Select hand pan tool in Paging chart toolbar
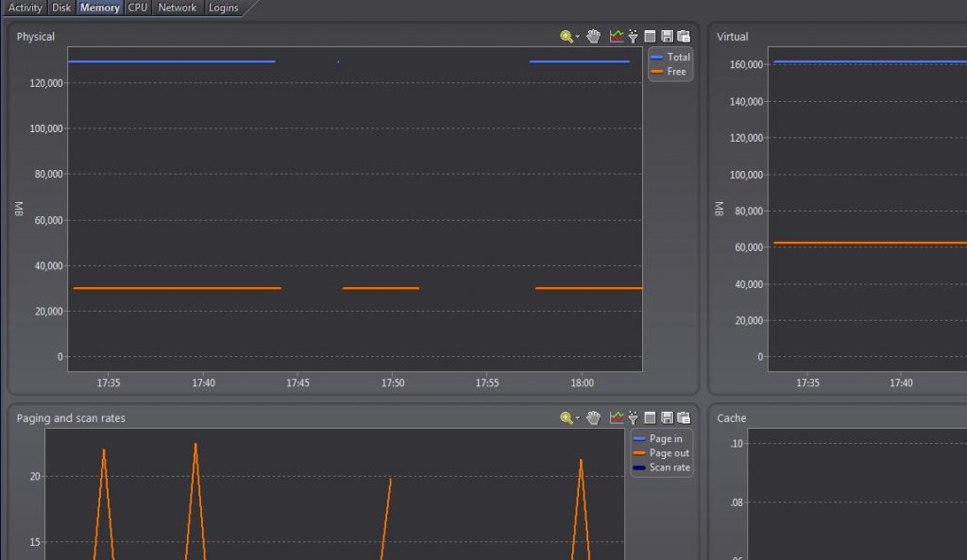The width and height of the screenshot is (967, 560). [593, 418]
